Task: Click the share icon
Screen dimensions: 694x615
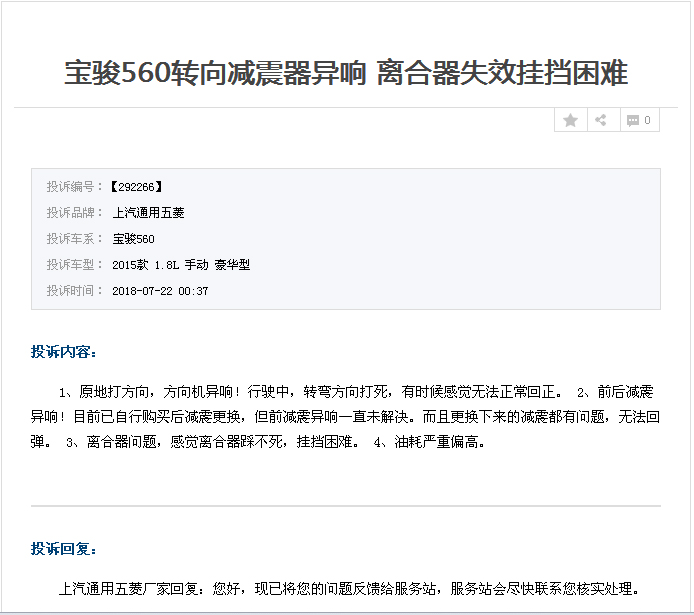Action: coord(601,120)
